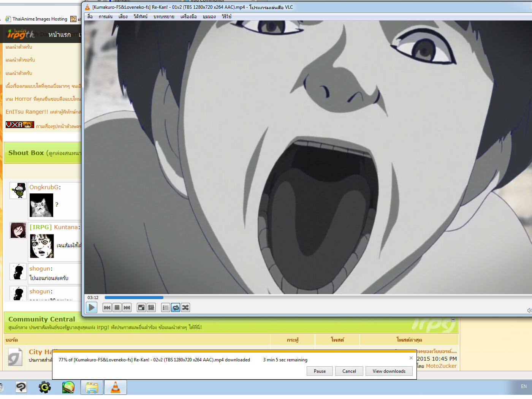View the cat image posted by OngkrubG
This screenshot has width=532, height=399.
41,205
